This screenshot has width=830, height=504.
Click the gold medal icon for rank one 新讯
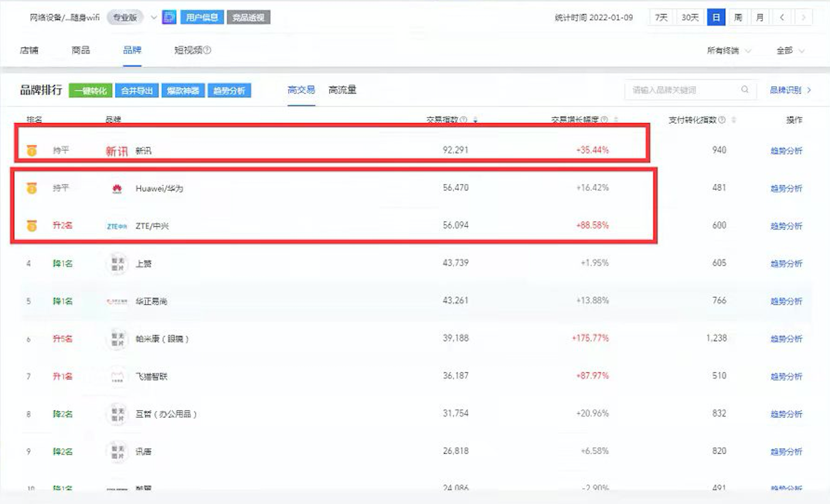click(x=32, y=149)
